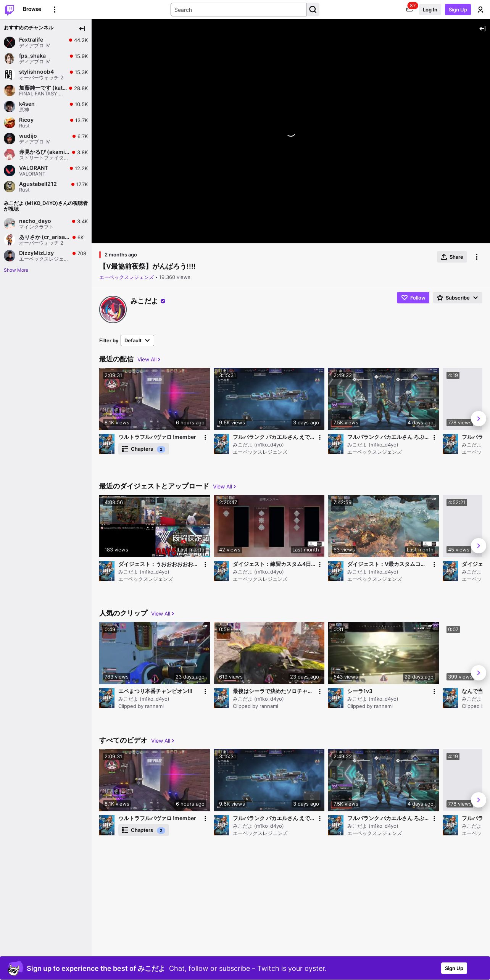Viewport: 490px width, 980px height.
Task: Open 3:15:31 thumbnail in すべてのビデオ
Action: (269, 780)
